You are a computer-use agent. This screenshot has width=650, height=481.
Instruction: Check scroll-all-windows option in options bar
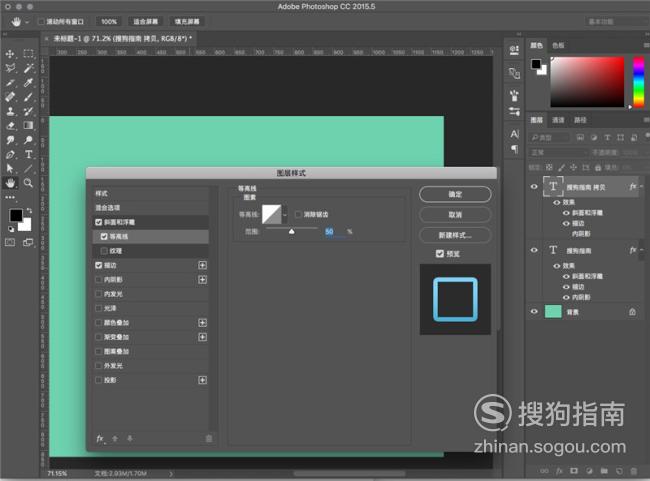coord(41,22)
